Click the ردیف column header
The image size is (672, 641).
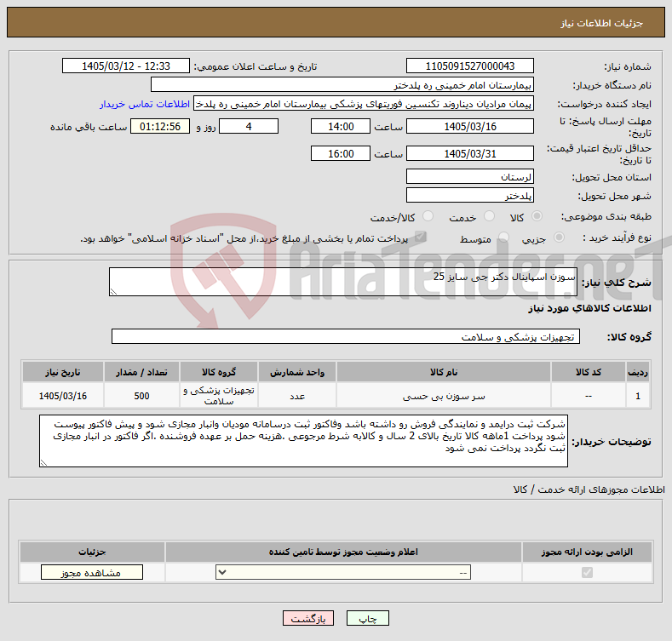(638, 372)
